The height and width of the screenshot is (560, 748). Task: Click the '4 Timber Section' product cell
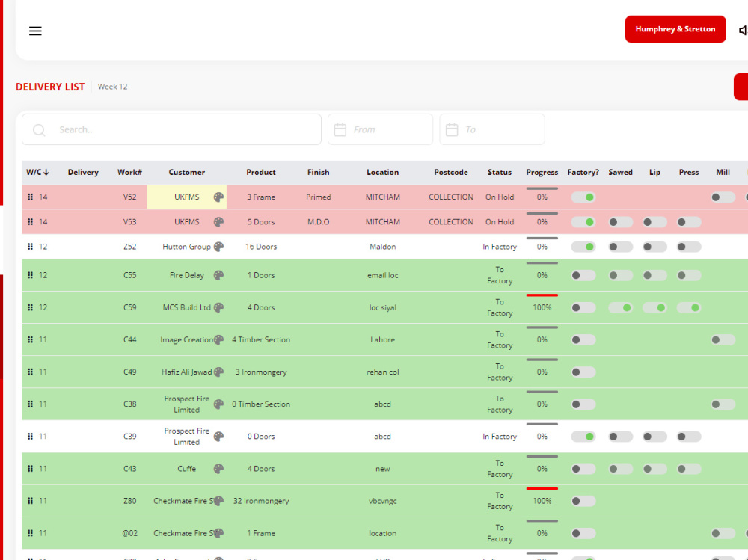(x=261, y=339)
